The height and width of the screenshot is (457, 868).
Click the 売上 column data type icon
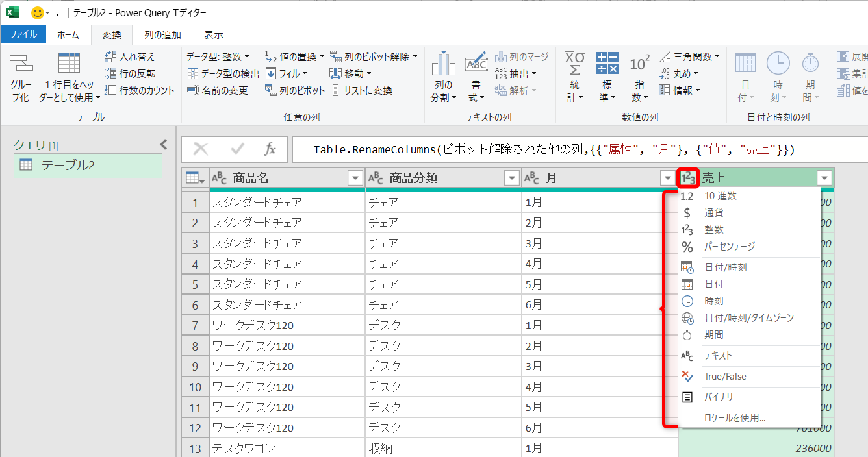pyautogui.click(x=687, y=178)
